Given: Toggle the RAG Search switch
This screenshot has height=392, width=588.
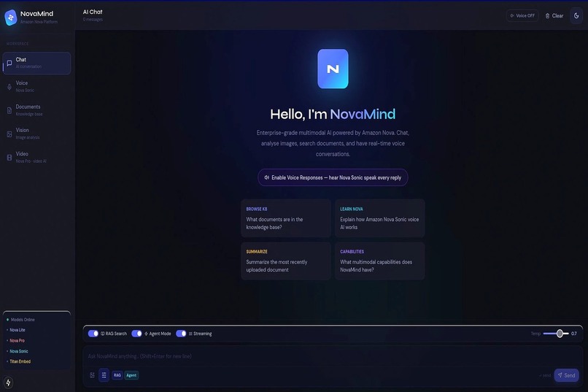Looking at the screenshot, I should (x=93, y=334).
